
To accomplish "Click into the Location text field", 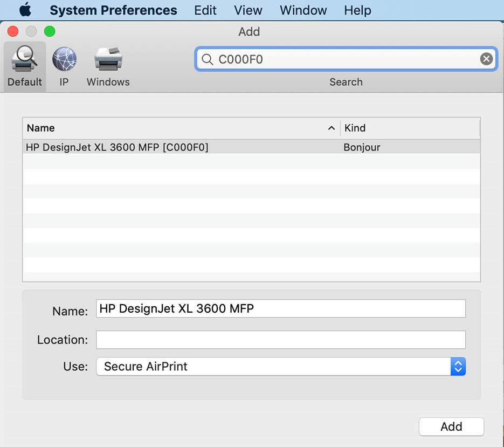I will point(280,340).
